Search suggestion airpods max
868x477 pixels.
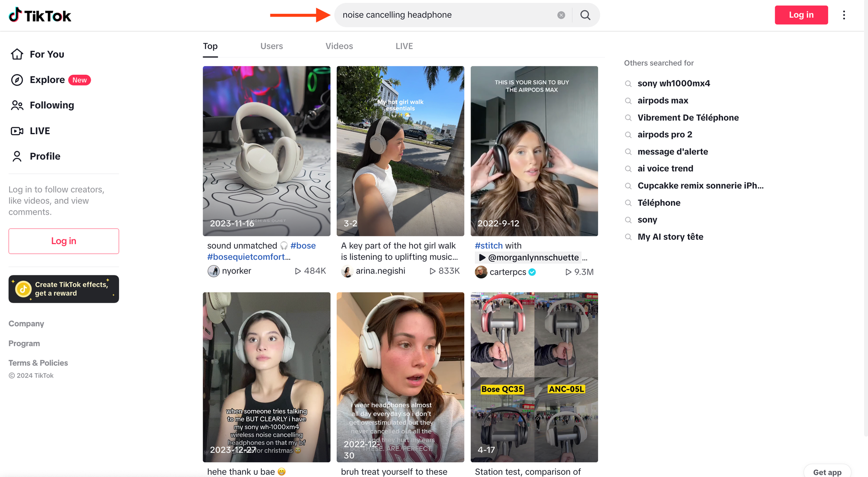pos(663,101)
